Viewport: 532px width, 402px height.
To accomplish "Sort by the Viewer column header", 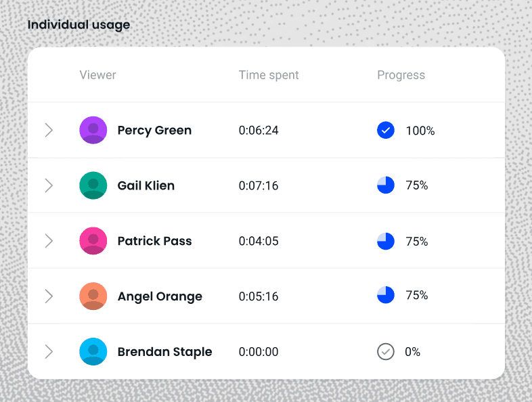I will [98, 75].
